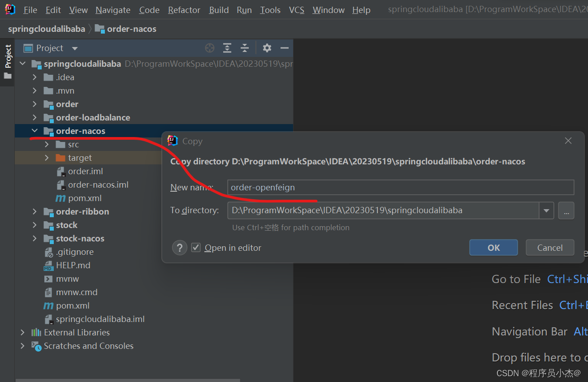
Task: Click Cancel in the Copy dialog
Action: (550, 248)
